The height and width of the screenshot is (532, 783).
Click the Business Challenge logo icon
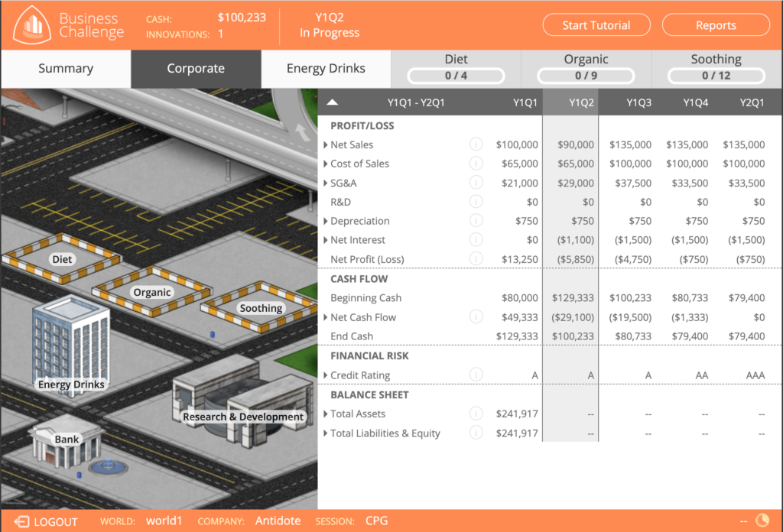[31, 24]
